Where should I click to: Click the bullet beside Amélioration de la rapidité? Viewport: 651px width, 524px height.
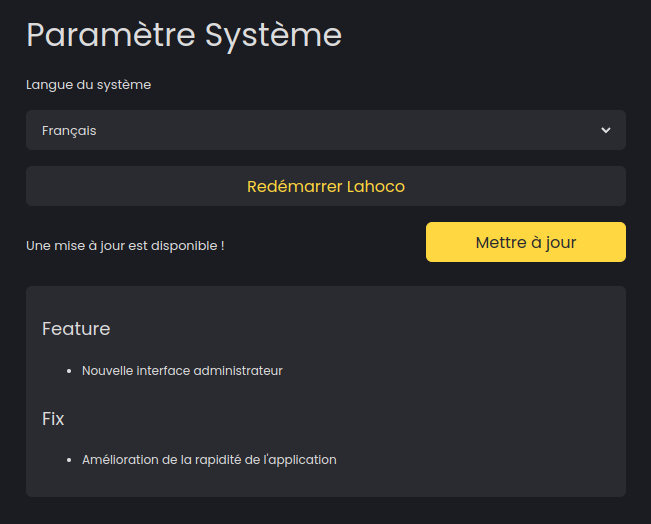tap(69, 461)
